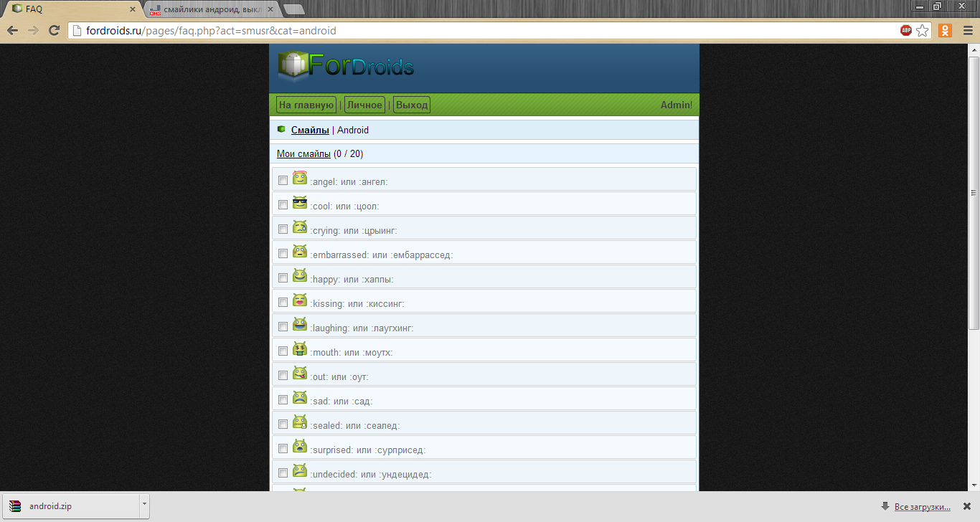This screenshot has height=522, width=980.
Task: Check the box for :out: smiley
Action: pyautogui.click(x=283, y=376)
